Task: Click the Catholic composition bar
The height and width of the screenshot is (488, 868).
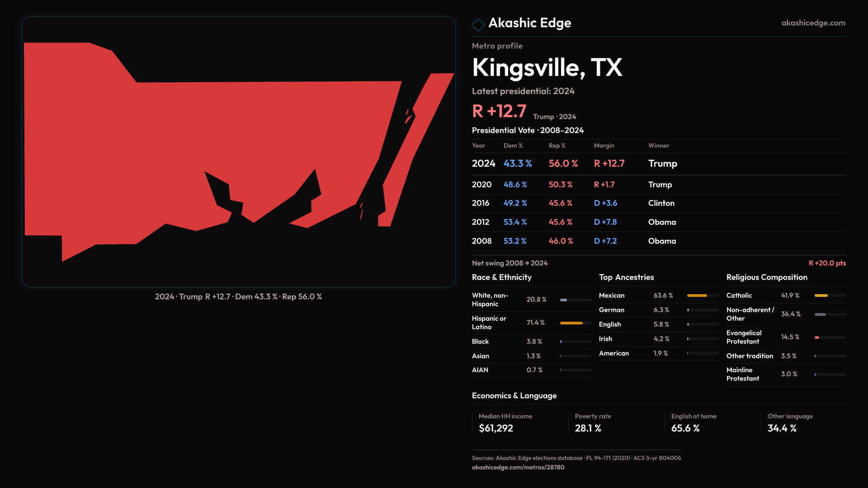Action: click(x=821, y=296)
